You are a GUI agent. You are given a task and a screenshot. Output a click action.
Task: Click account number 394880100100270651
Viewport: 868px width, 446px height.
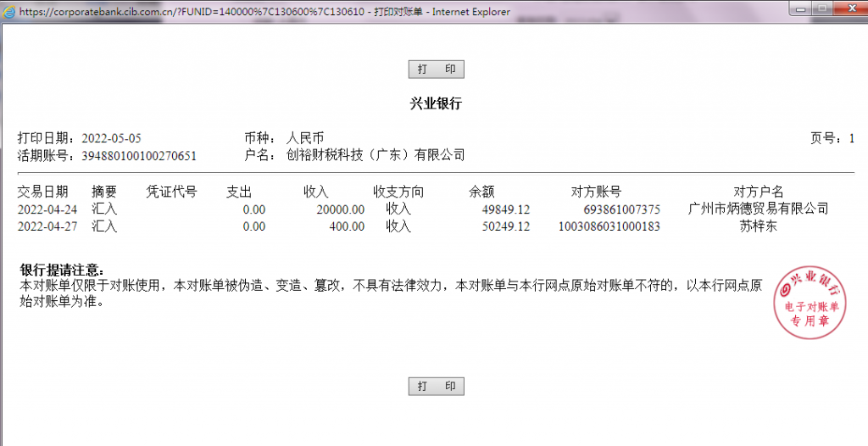(139, 156)
